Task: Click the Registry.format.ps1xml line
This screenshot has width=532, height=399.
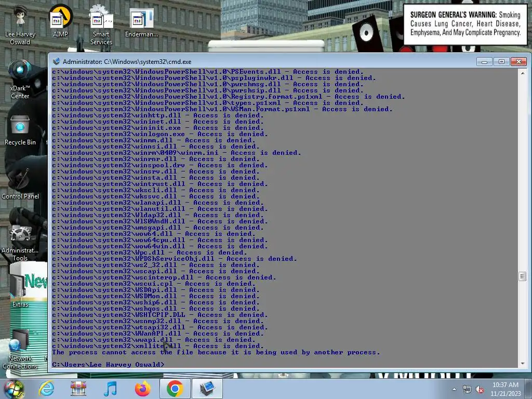Action: [229, 97]
